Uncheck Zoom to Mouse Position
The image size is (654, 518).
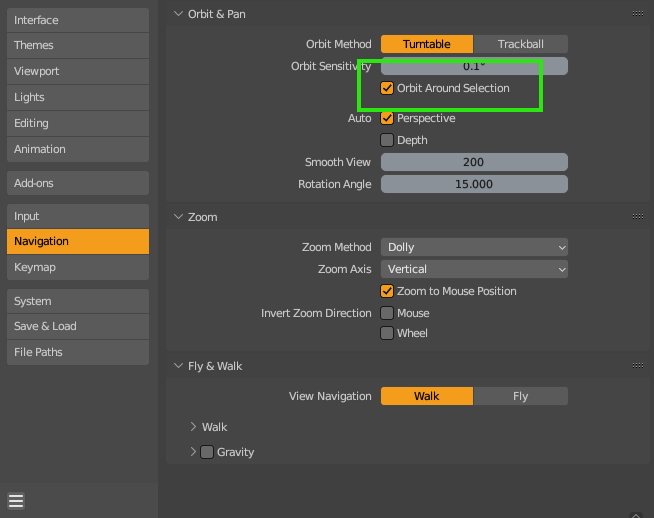(x=387, y=291)
